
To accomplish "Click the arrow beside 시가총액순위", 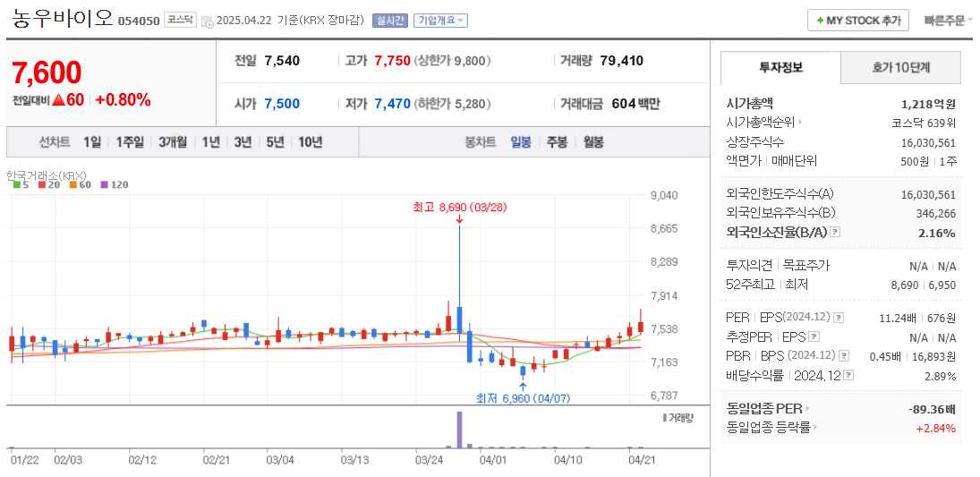I will point(801,123).
